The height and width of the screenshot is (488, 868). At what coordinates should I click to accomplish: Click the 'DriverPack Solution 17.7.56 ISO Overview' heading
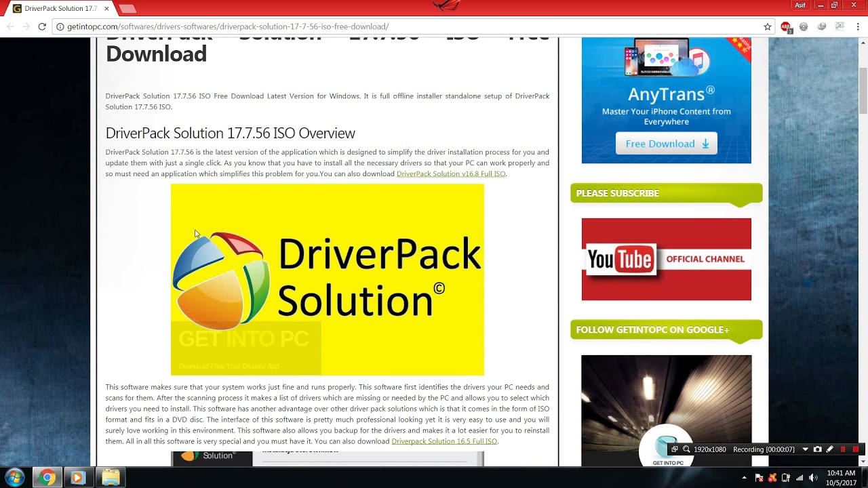230,133
